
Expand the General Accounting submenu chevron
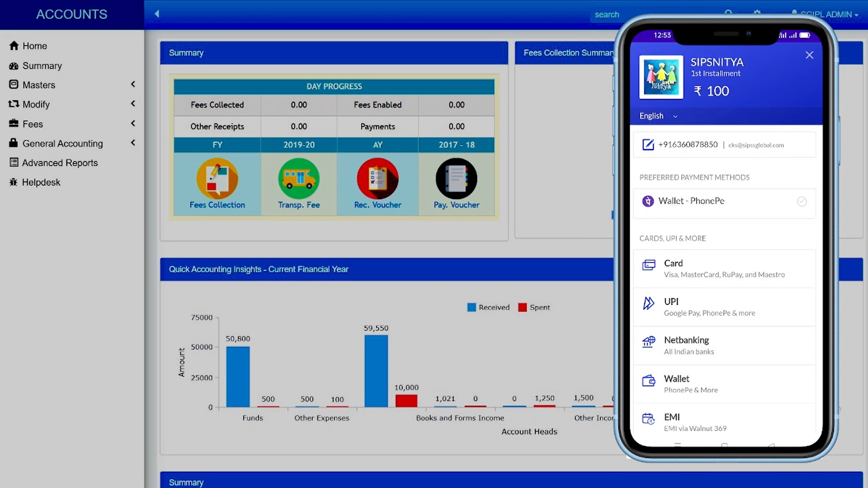coord(133,143)
